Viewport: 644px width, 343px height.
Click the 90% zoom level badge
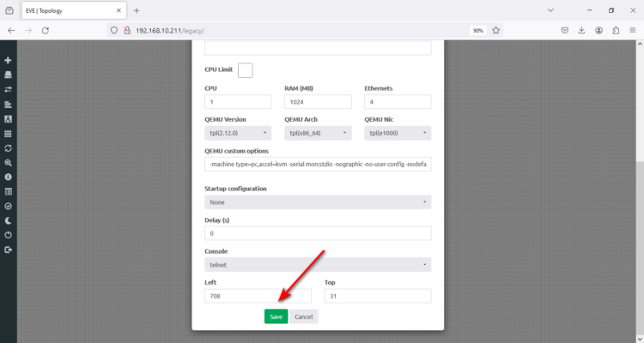click(477, 30)
